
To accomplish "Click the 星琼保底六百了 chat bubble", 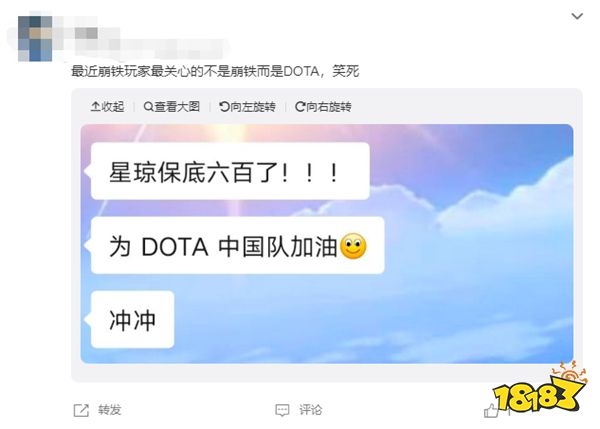I will (230, 171).
